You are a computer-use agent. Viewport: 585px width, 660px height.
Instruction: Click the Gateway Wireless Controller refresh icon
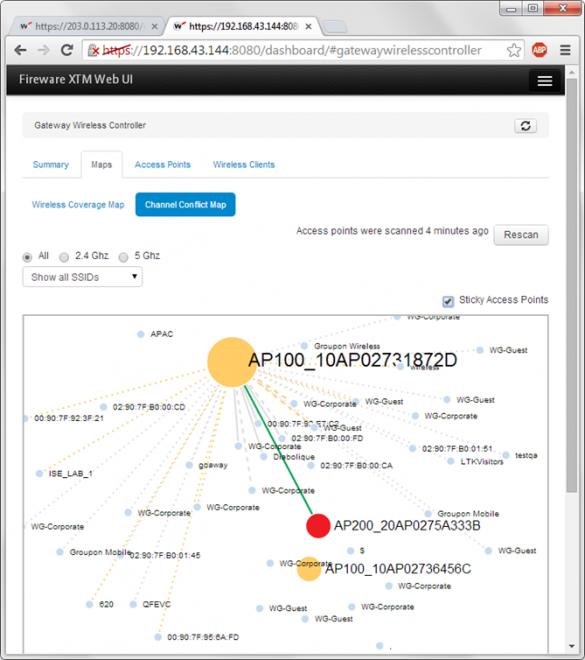(525, 125)
